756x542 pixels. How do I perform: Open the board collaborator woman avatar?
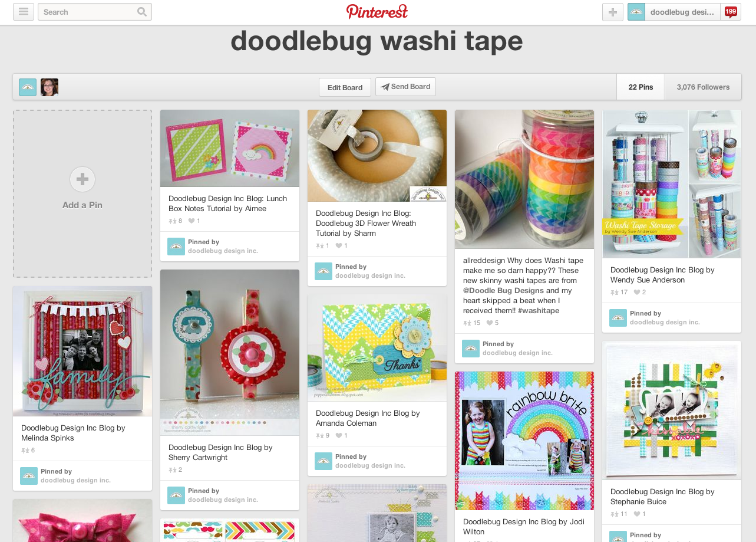tap(49, 87)
